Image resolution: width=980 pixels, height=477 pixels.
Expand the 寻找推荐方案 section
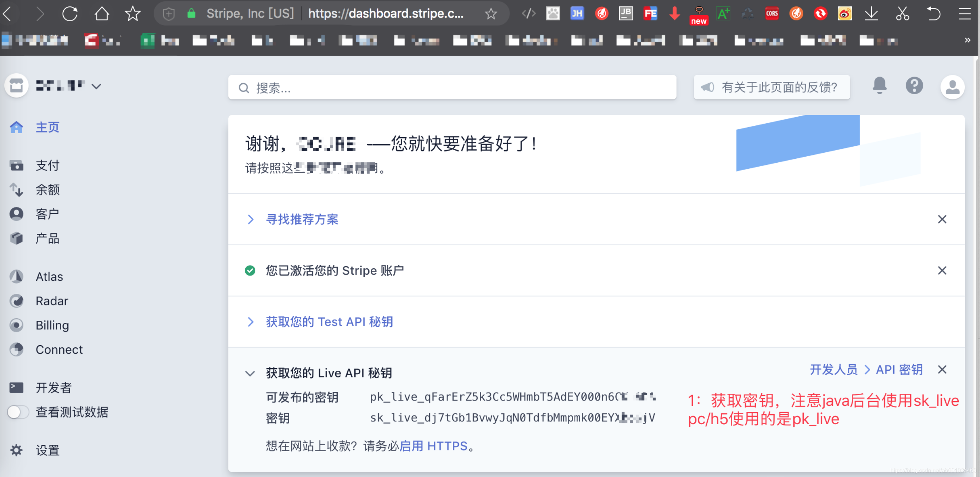click(x=302, y=219)
